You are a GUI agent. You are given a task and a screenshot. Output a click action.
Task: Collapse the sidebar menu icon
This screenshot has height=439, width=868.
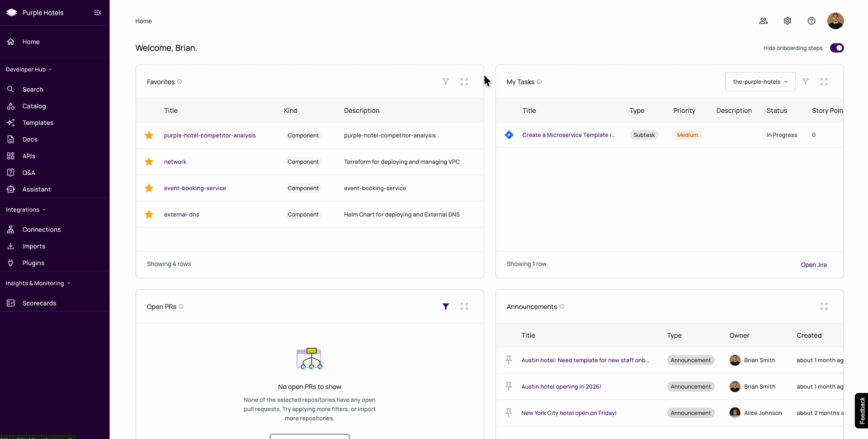tap(97, 13)
